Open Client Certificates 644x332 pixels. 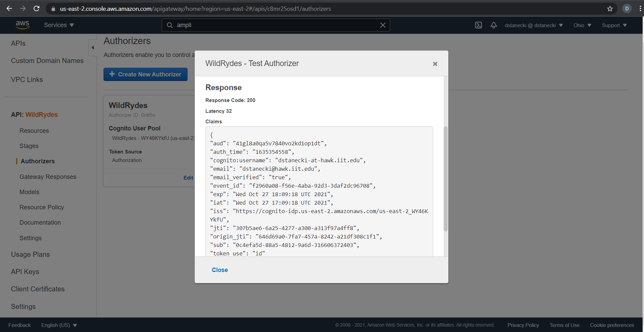click(x=38, y=289)
